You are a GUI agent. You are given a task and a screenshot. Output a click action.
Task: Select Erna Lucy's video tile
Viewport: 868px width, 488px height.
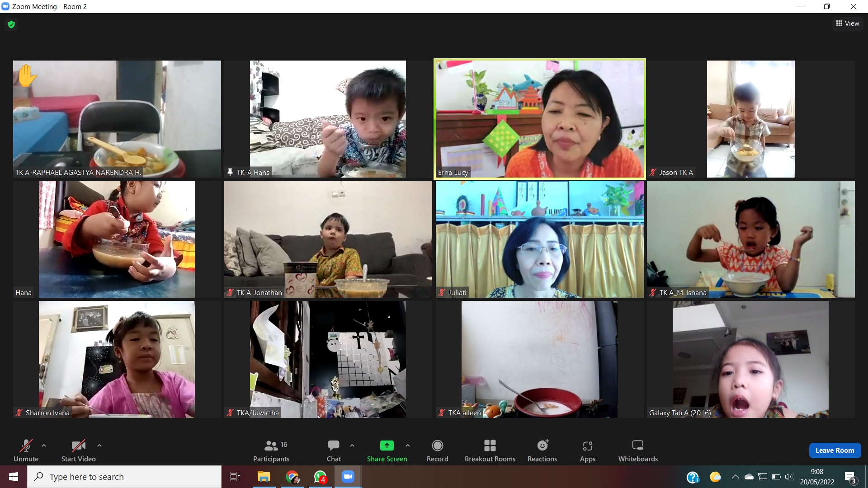[x=540, y=119]
